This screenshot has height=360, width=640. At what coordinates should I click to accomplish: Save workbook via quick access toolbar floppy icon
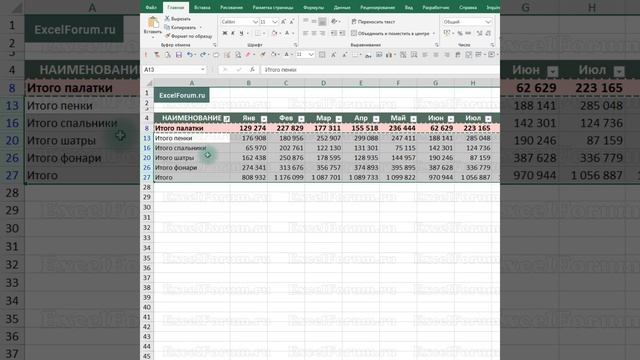pyautogui.click(x=179, y=55)
